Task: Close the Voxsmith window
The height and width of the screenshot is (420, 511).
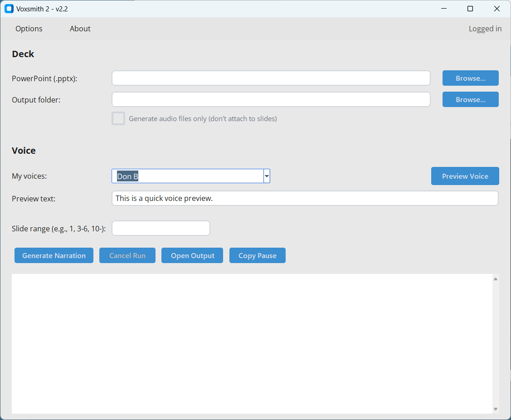Action: pos(496,9)
